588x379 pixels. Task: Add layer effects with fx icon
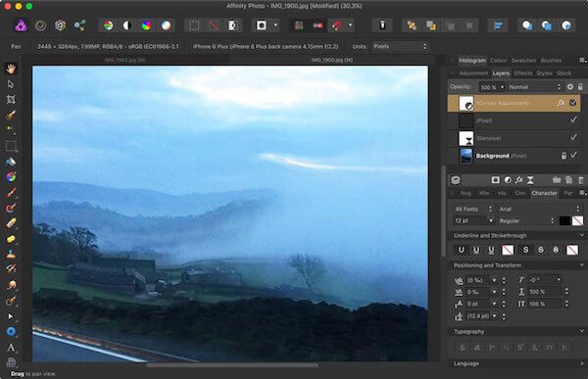pyautogui.click(x=518, y=180)
